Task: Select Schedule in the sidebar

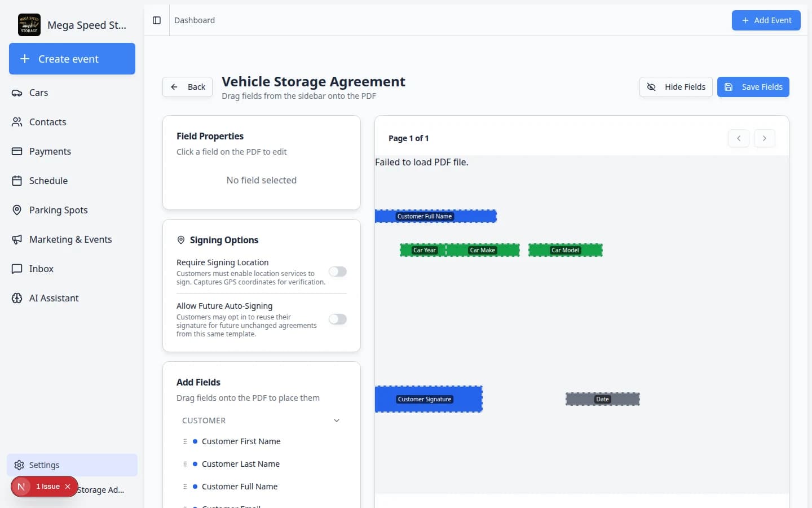Action: pyautogui.click(x=72, y=181)
